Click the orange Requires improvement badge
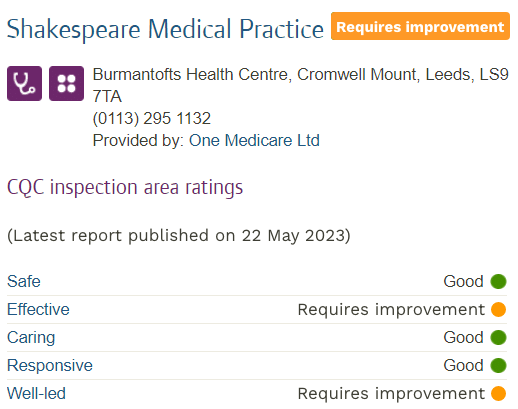Image resolution: width=518 pixels, height=409 pixels. pyautogui.click(x=420, y=26)
